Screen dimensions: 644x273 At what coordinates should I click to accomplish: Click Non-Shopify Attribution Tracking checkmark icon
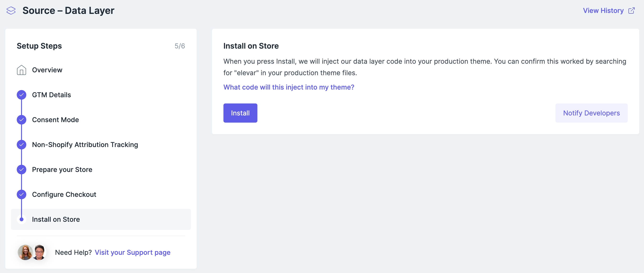[x=22, y=145]
